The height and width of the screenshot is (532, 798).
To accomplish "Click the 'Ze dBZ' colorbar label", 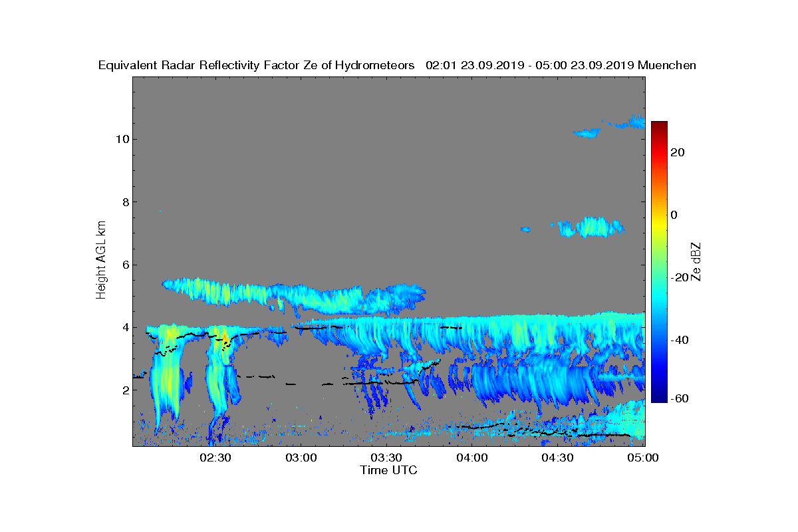I will pyautogui.click(x=697, y=262).
